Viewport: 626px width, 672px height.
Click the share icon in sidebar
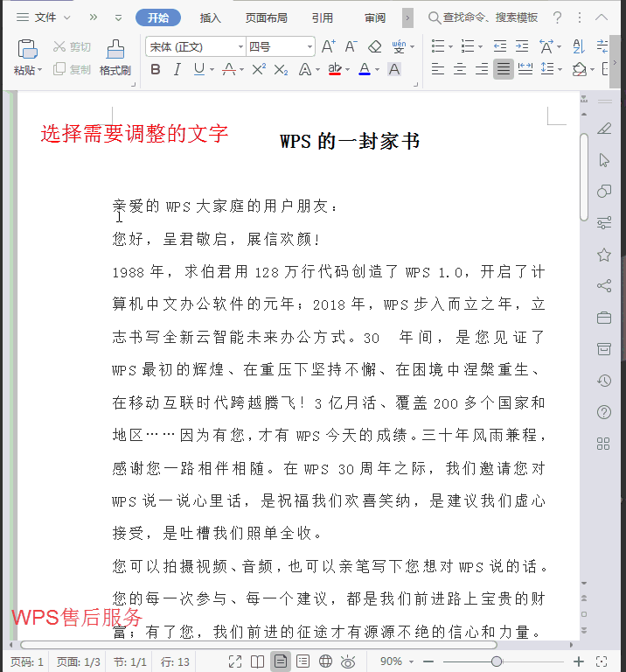point(604,286)
